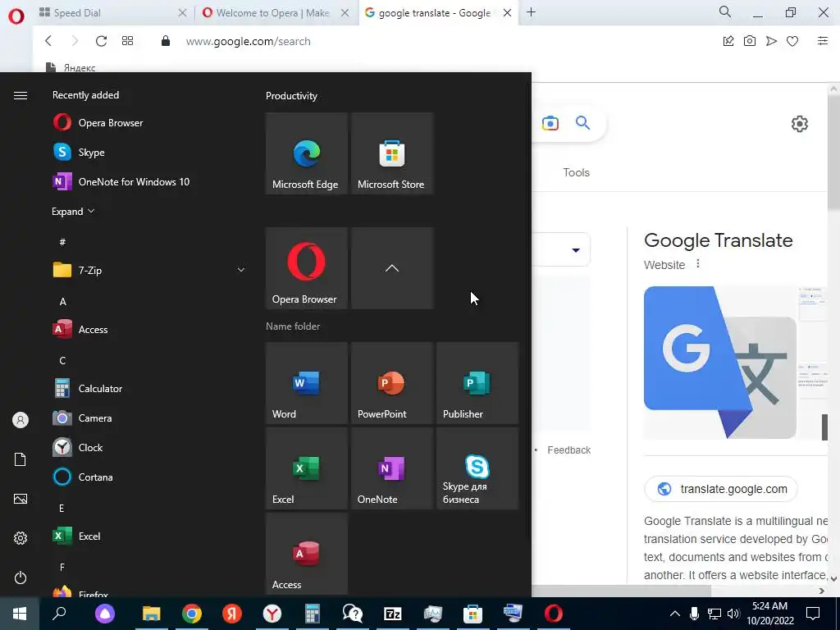Open Opera Easy setup menu
840x630 pixels.
(x=823, y=41)
